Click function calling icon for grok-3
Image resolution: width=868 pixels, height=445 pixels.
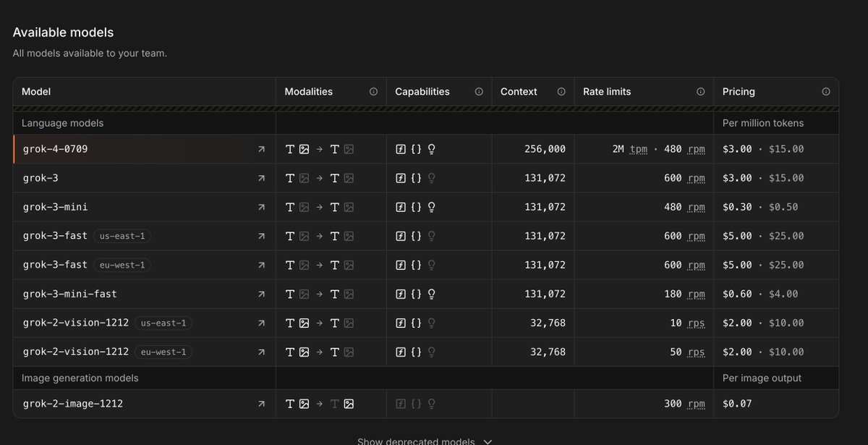click(401, 178)
